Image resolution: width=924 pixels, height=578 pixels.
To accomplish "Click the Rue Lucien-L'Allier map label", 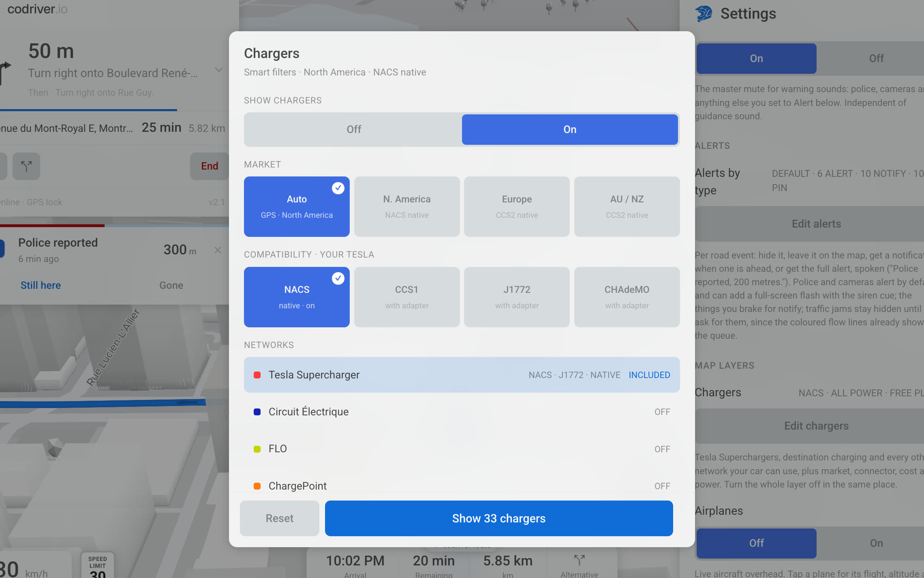I will point(113,347).
